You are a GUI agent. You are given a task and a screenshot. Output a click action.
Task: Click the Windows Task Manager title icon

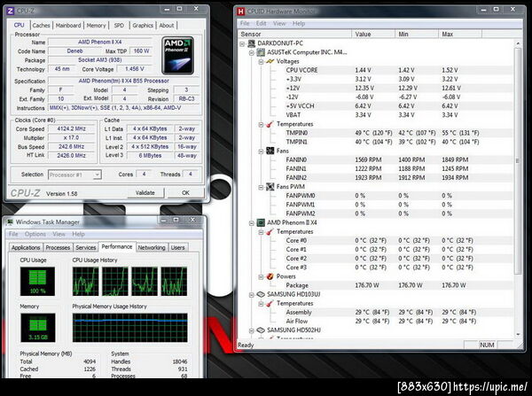coord(10,222)
